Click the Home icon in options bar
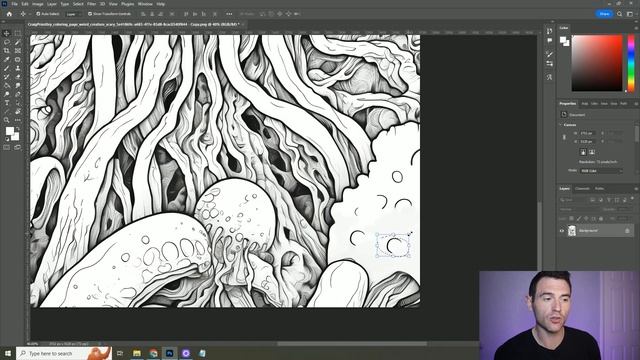This screenshot has height=360, width=640. coord(9,14)
